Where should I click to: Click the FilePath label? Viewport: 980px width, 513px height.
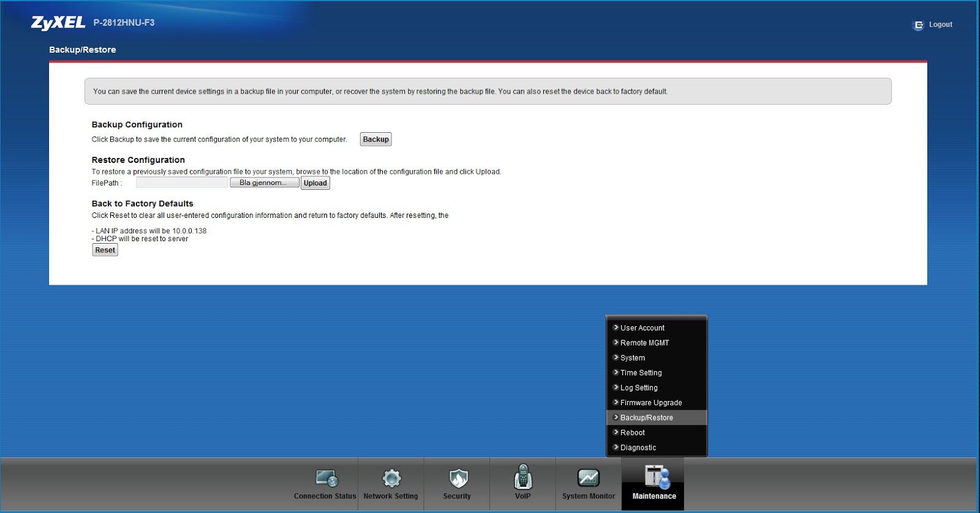pos(107,183)
